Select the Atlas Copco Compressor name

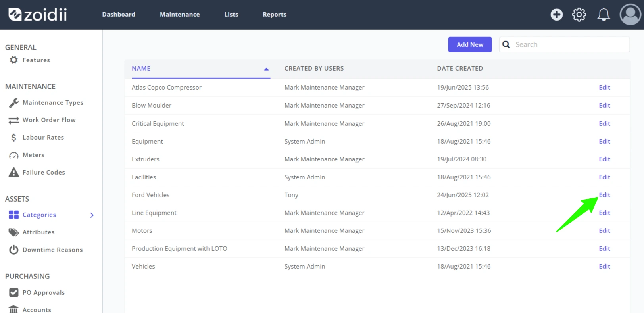tap(167, 87)
